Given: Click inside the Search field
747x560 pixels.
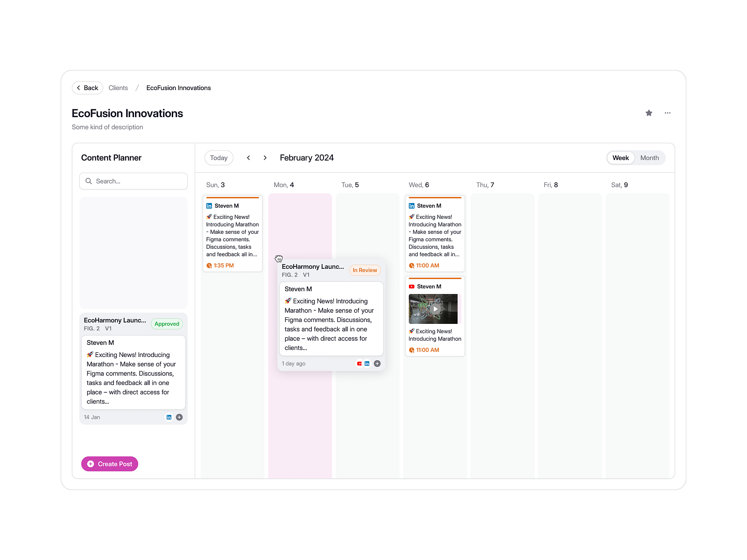Looking at the screenshot, I should 134,181.
